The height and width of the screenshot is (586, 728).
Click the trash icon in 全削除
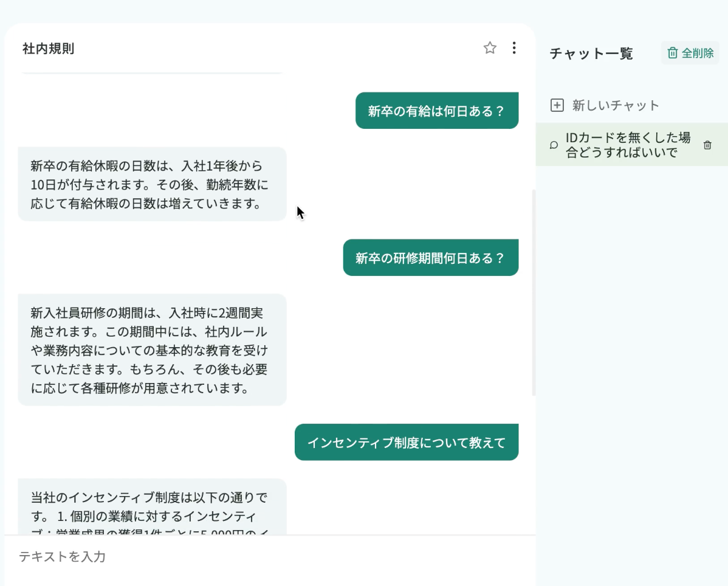tap(672, 53)
